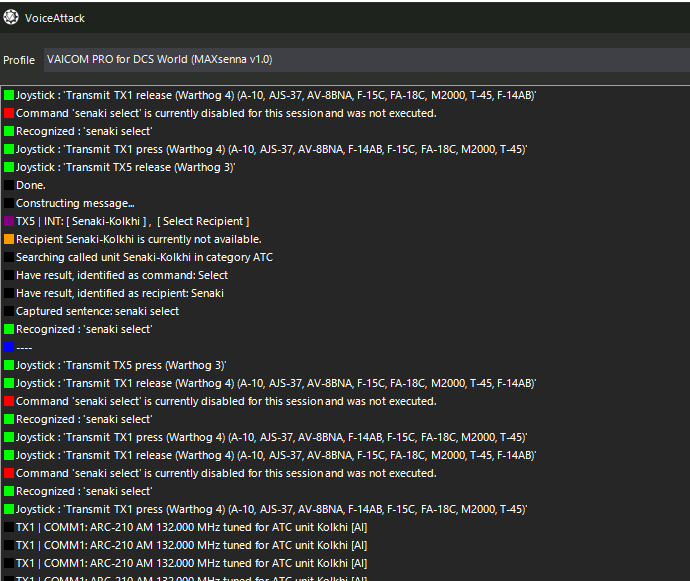Click green square beside TX5 release entry
Screen dimensions: 690x581
point(8,167)
